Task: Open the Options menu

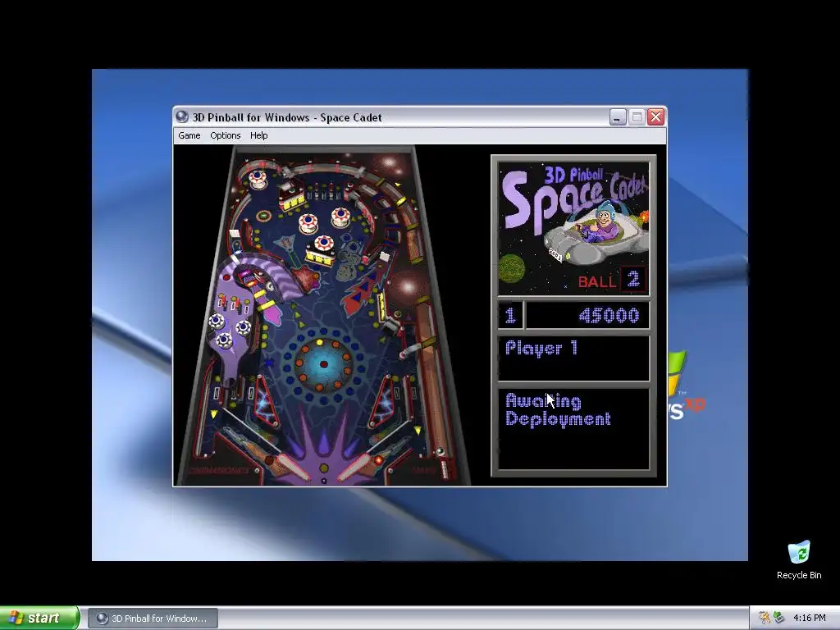Action: click(x=225, y=135)
